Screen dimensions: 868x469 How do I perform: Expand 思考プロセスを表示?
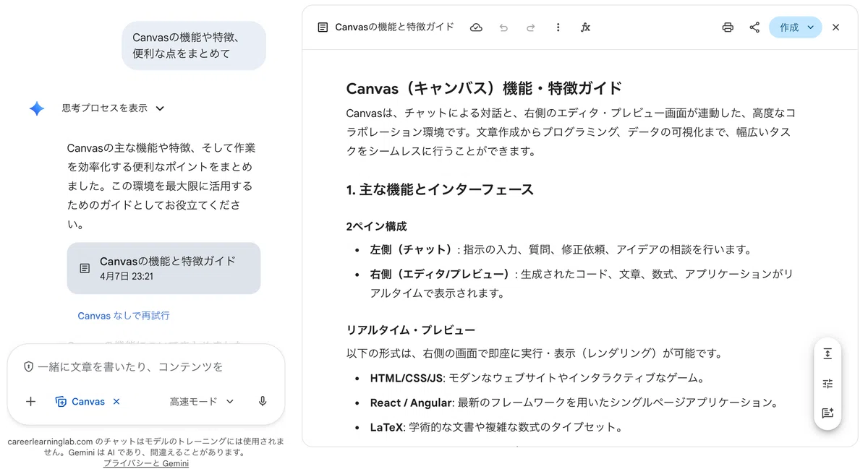[114, 108]
